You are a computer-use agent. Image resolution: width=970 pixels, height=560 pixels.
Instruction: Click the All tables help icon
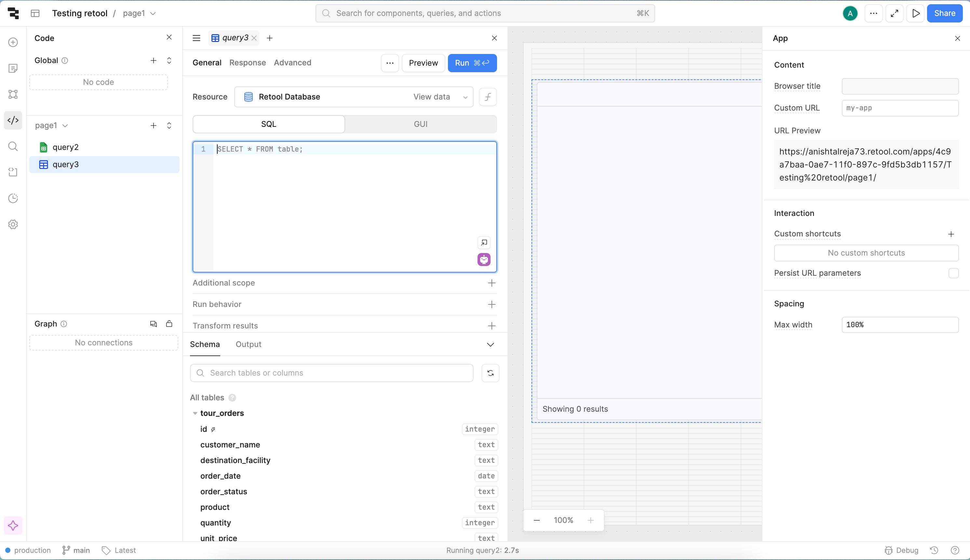coord(232,398)
